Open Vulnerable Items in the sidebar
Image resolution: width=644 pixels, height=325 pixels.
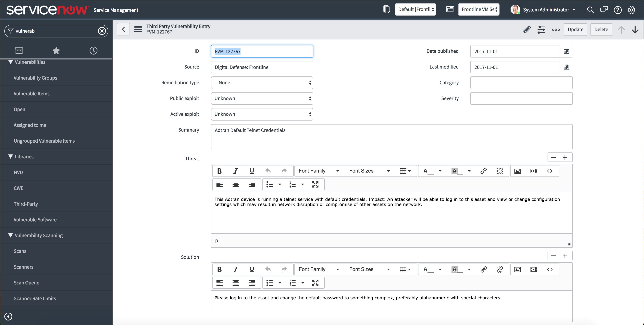coord(31,94)
